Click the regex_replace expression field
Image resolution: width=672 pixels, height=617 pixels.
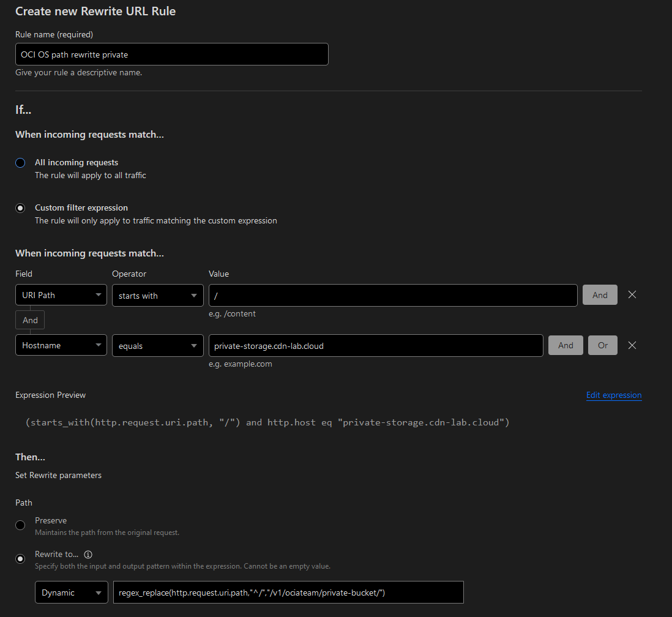288,593
